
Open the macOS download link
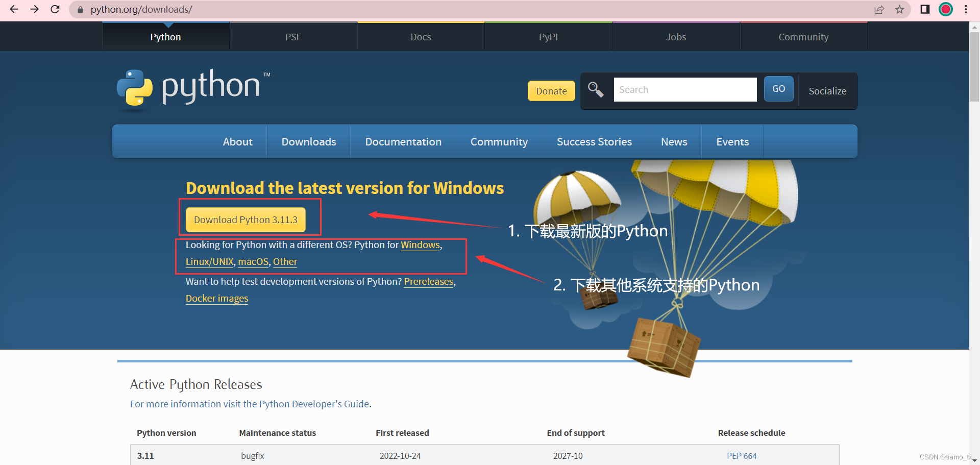pos(253,262)
